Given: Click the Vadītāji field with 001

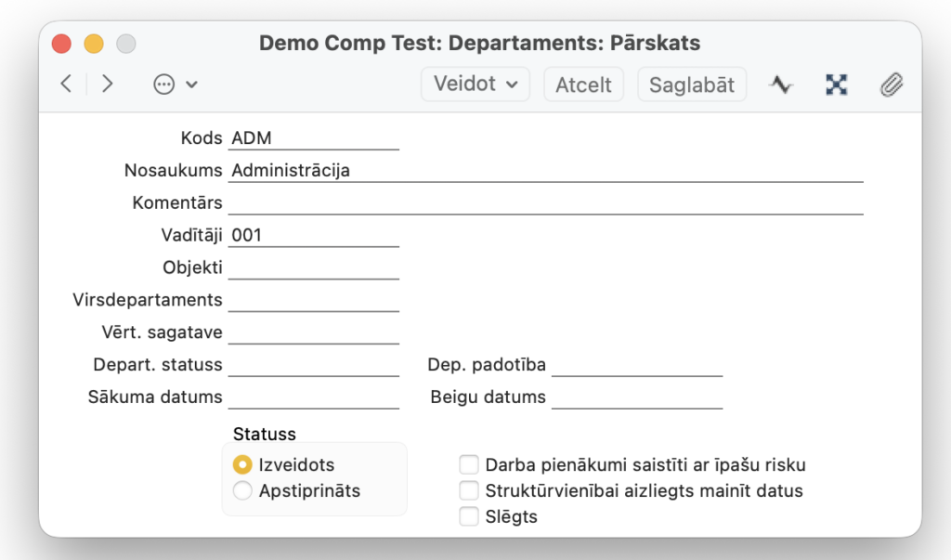Looking at the screenshot, I should (x=313, y=236).
